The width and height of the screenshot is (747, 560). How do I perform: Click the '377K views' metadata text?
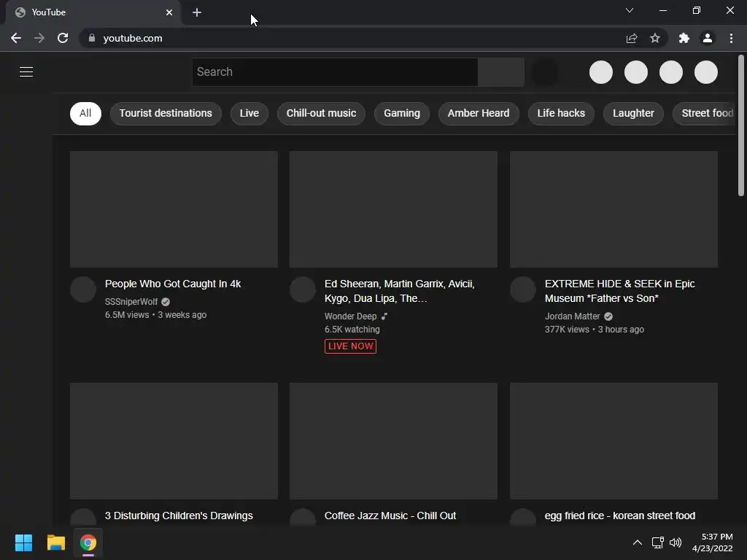click(x=567, y=330)
